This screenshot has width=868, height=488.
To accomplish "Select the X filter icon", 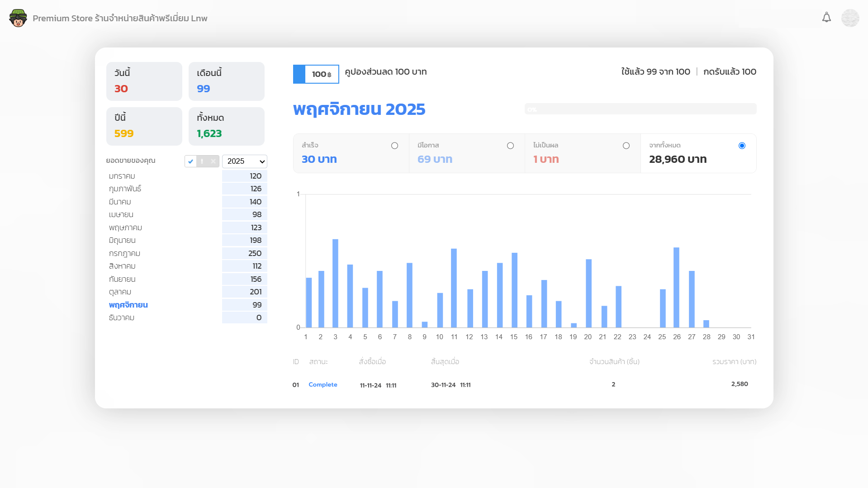I will [x=213, y=161].
